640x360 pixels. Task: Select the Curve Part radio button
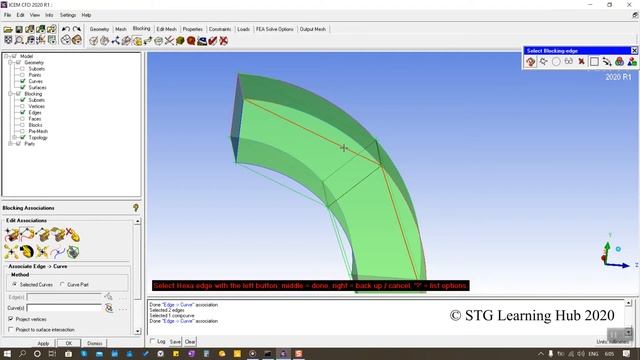click(62, 284)
